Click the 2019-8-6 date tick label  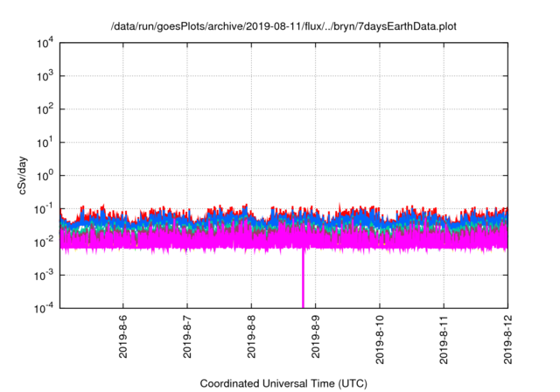[x=122, y=336]
